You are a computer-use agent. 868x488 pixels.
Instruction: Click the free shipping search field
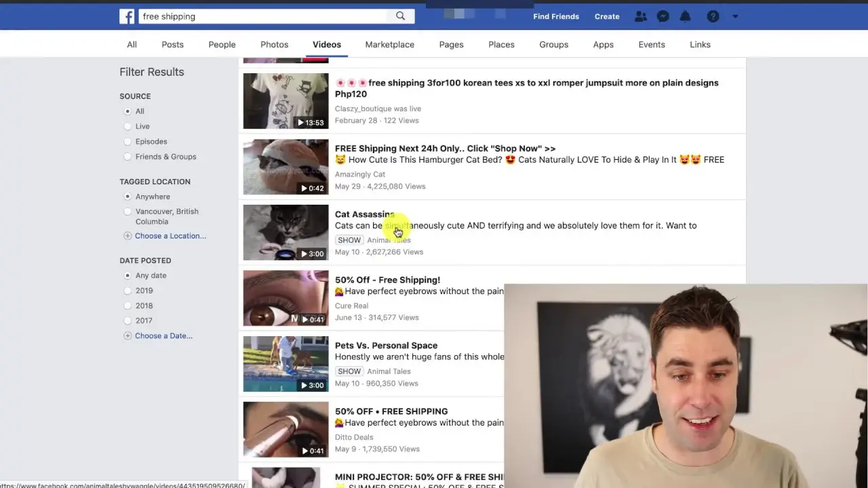tap(263, 16)
